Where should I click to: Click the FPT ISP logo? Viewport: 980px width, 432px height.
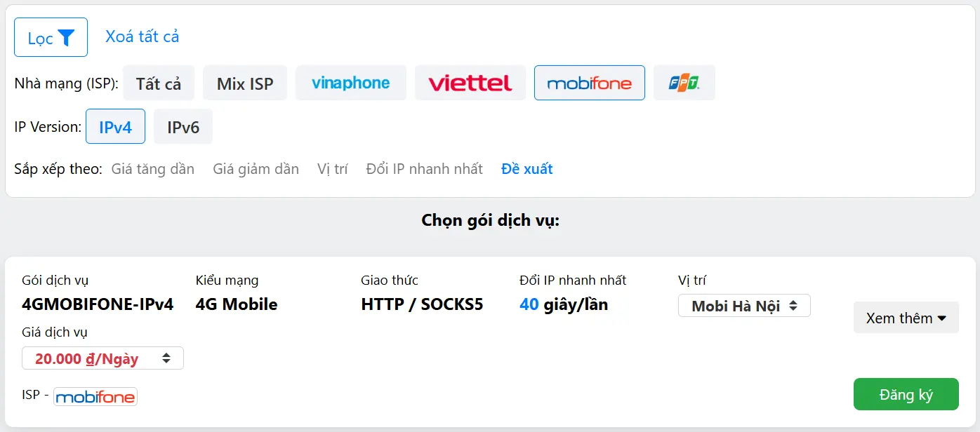[684, 82]
